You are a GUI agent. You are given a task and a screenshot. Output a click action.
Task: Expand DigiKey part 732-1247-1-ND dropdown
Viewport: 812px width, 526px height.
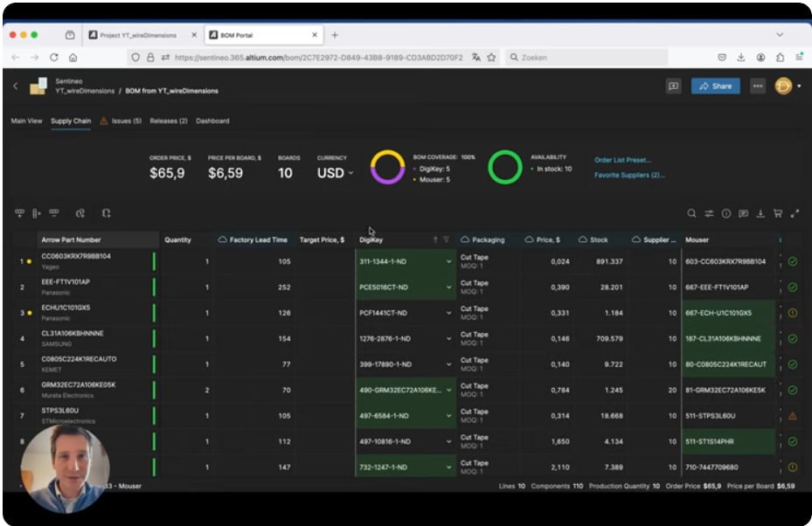coord(448,467)
